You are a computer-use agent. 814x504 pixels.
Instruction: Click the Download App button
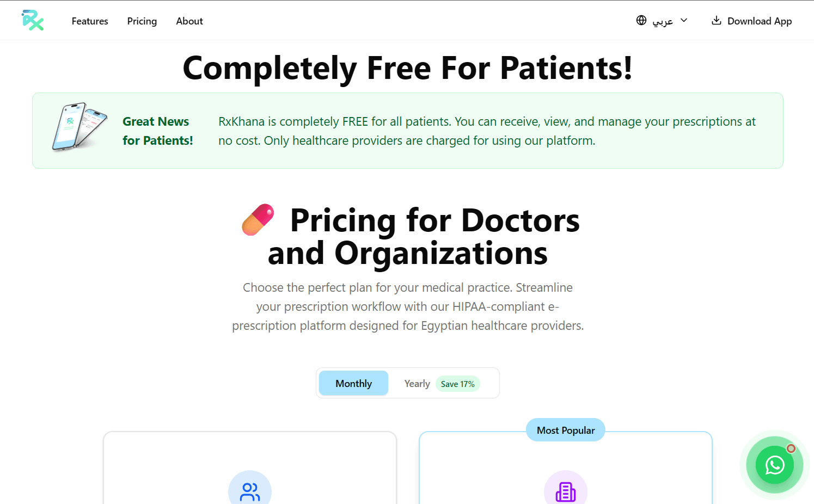[x=759, y=21]
